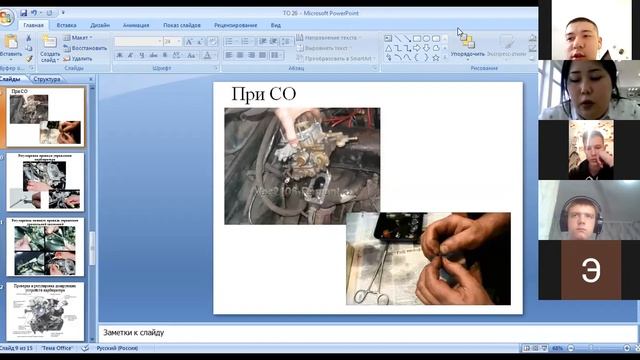Click Преобразовать в SmartArt button
The image size is (640, 360).
[335, 59]
